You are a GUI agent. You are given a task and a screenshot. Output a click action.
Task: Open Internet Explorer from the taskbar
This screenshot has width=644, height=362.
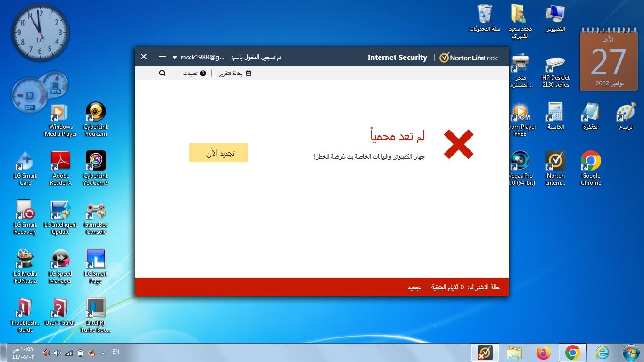click(602, 353)
